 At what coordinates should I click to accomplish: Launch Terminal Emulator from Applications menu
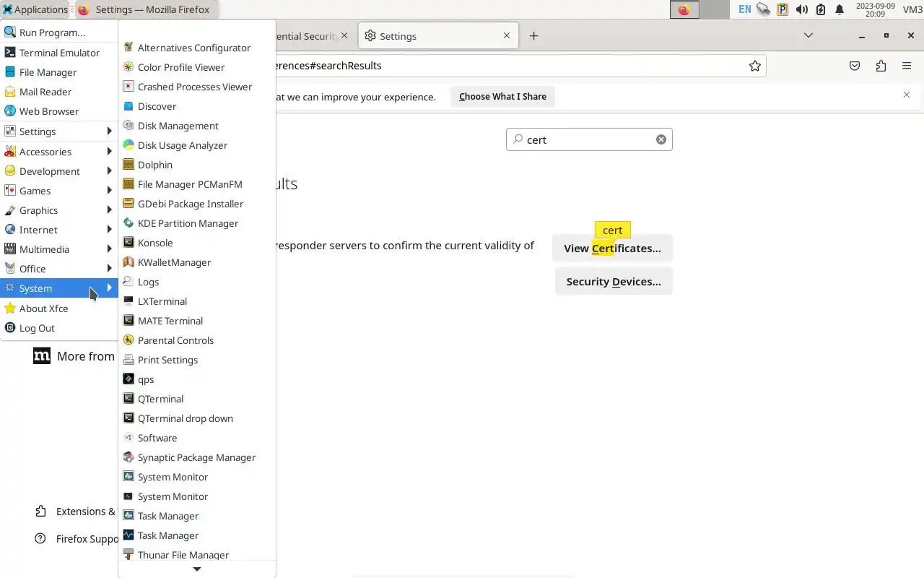pyautogui.click(x=59, y=53)
